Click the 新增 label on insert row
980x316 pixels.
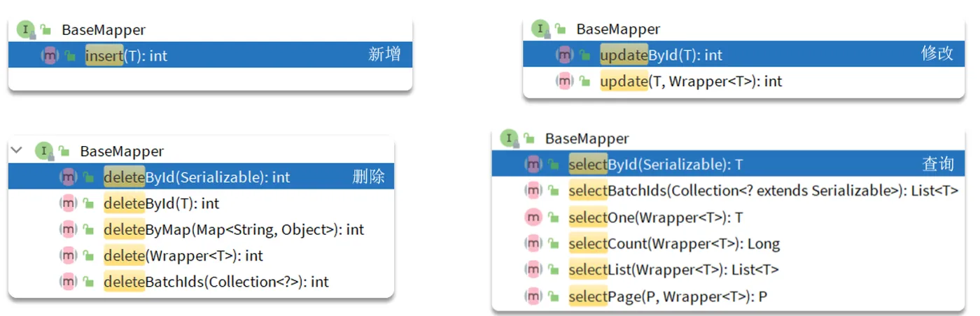click(x=385, y=55)
